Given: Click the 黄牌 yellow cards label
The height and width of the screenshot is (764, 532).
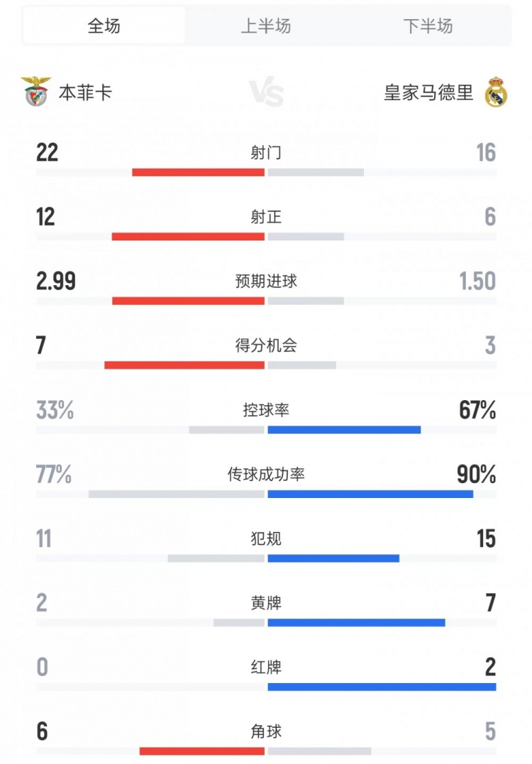Looking at the screenshot, I should point(266,603).
